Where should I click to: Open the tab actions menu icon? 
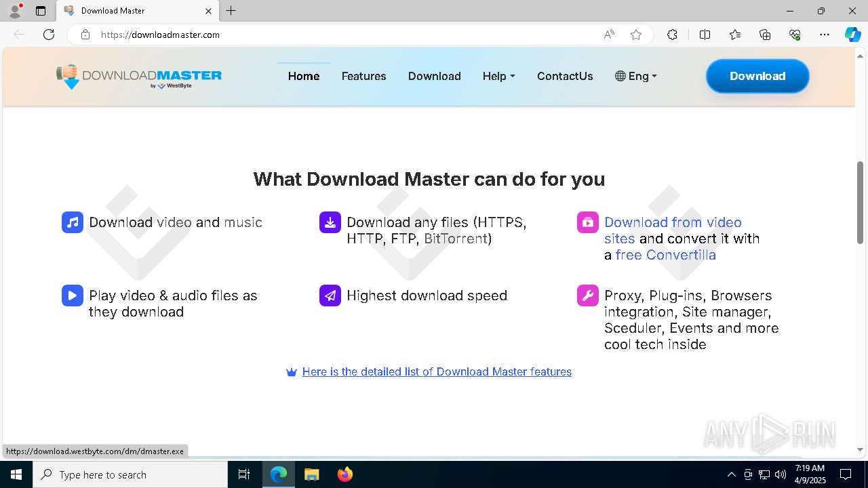tap(41, 11)
